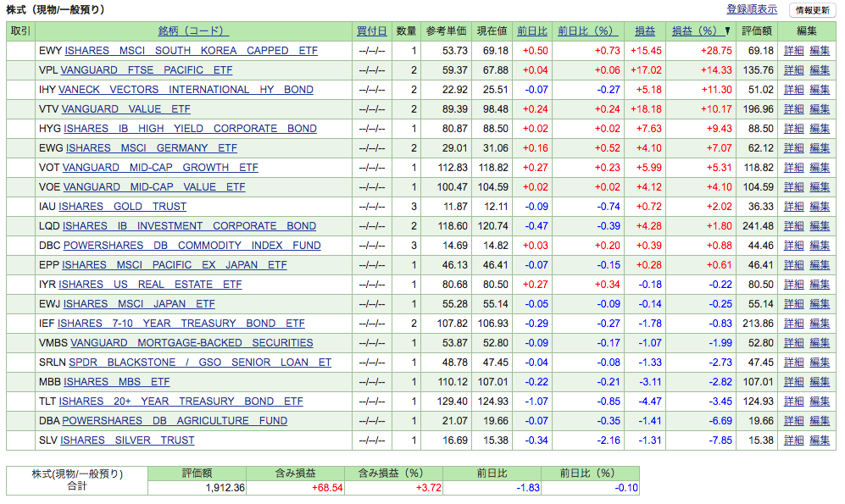
Task: Open ISHARES 7-10 YEAR TREASURY BOND ETF
Action: (x=181, y=324)
